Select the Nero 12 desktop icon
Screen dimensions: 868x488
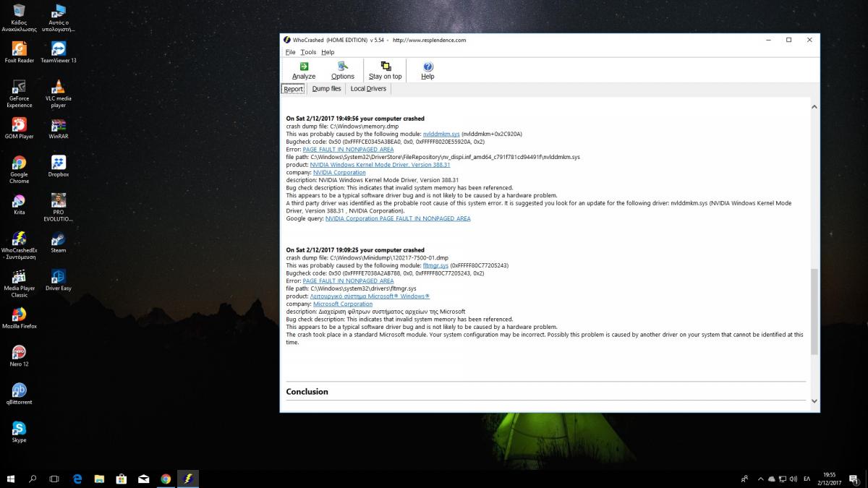[20, 356]
